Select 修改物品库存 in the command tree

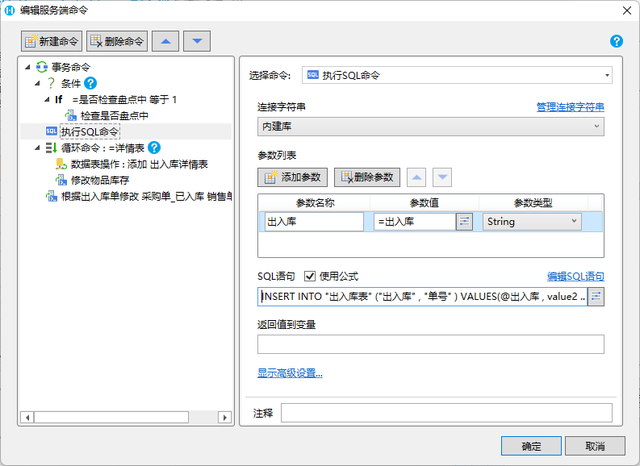click(x=100, y=180)
